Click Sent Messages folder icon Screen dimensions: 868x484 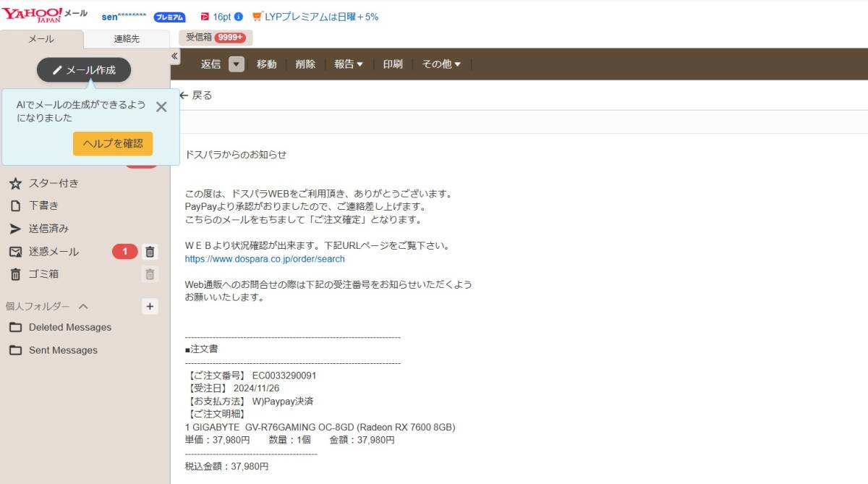point(15,350)
